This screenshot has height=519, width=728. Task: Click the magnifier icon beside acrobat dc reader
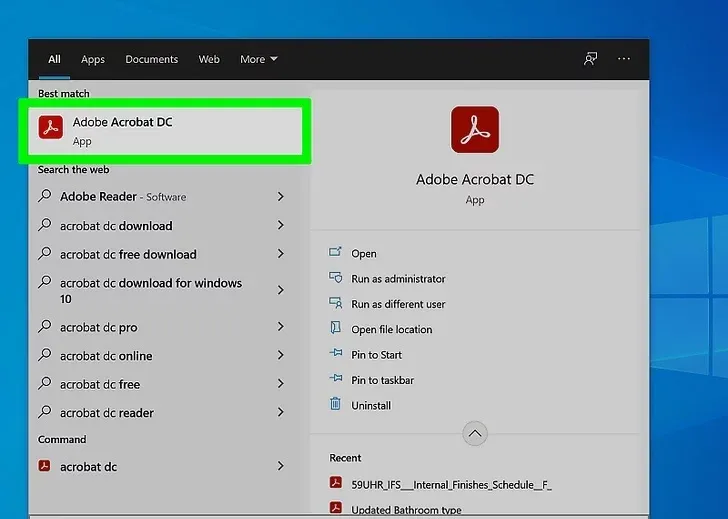(45, 412)
